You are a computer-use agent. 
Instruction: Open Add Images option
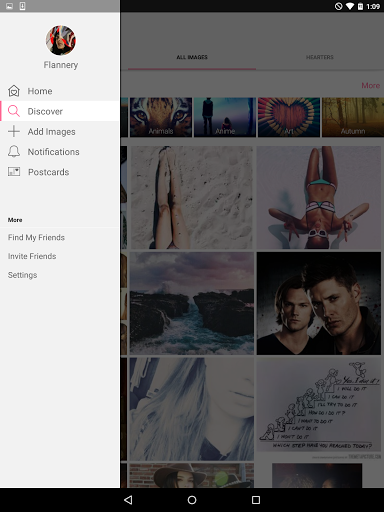60,131
